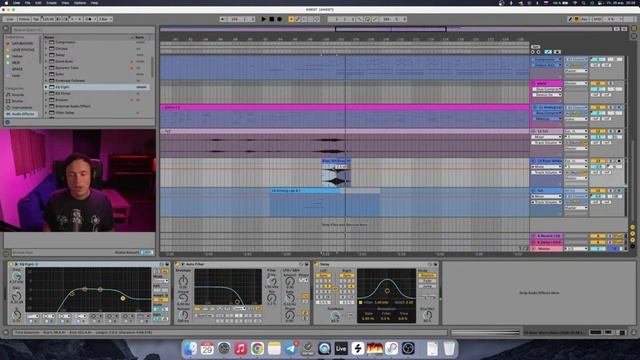Viewport: 640px width, 360px height.
Task: Select Jump mode in the Delay device
Action: click(x=427, y=286)
